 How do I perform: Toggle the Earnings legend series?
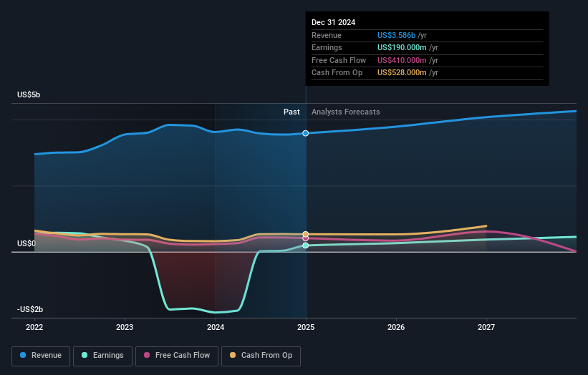point(102,356)
